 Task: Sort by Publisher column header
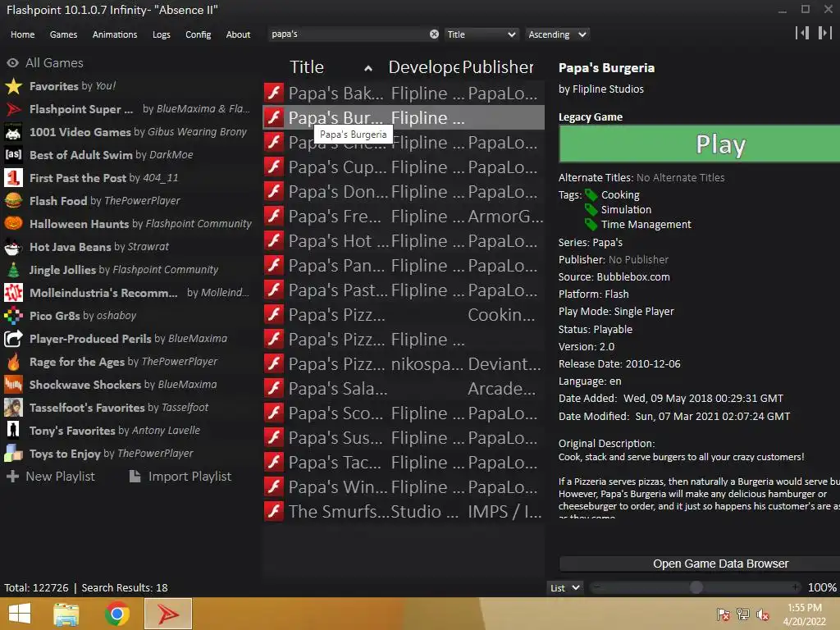[x=498, y=67]
